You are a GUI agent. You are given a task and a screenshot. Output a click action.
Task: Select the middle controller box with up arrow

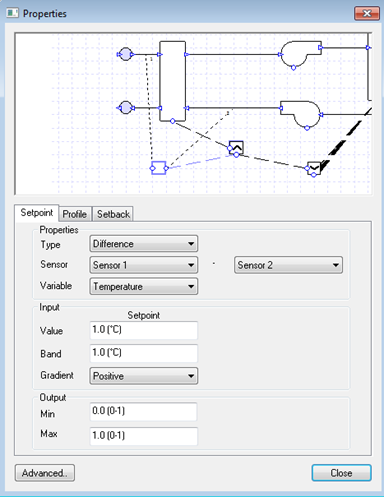pyautogui.click(x=236, y=148)
